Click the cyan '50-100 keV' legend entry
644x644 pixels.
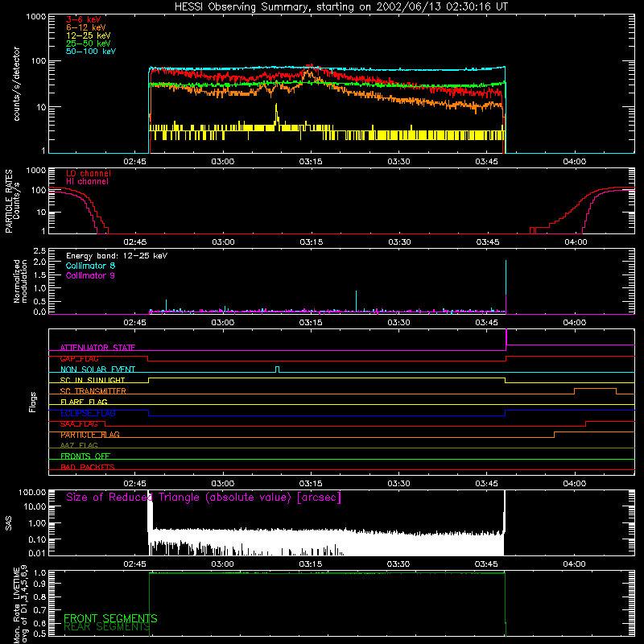point(91,52)
